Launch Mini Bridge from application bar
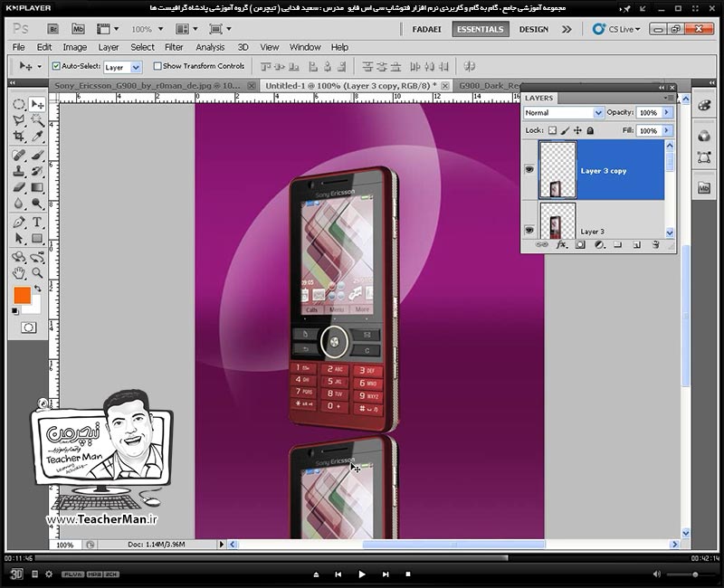Image resolution: width=724 pixels, height=588 pixels. click(x=78, y=29)
